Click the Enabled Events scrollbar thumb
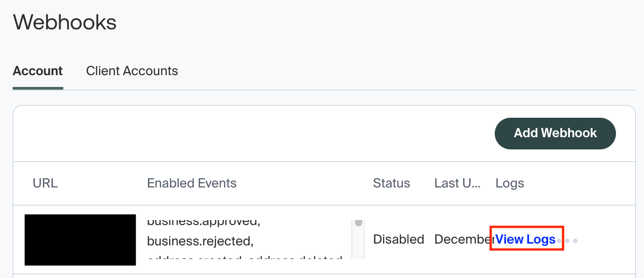Screen dimensions: 644x278 [x=359, y=223]
